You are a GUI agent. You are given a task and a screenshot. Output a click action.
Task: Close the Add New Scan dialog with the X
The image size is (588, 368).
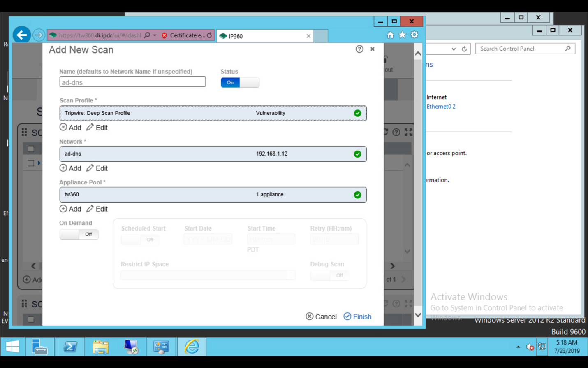coord(373,49)
